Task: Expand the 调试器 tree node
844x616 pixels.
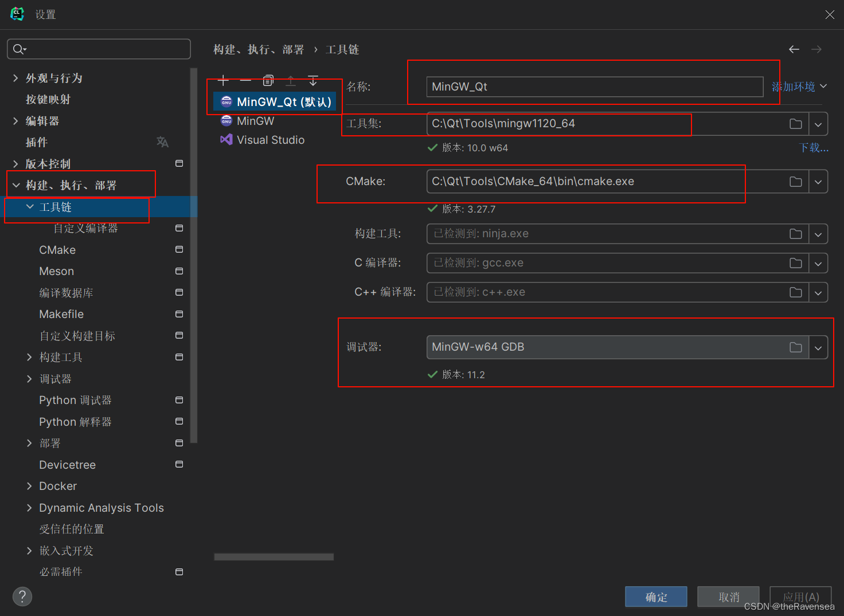Action: click(29, 379)
